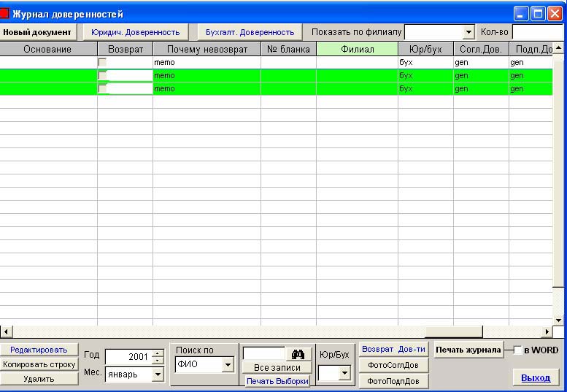Tick the Возврат checkbox in second green row
567x392 pixels.
coord(102,88)
